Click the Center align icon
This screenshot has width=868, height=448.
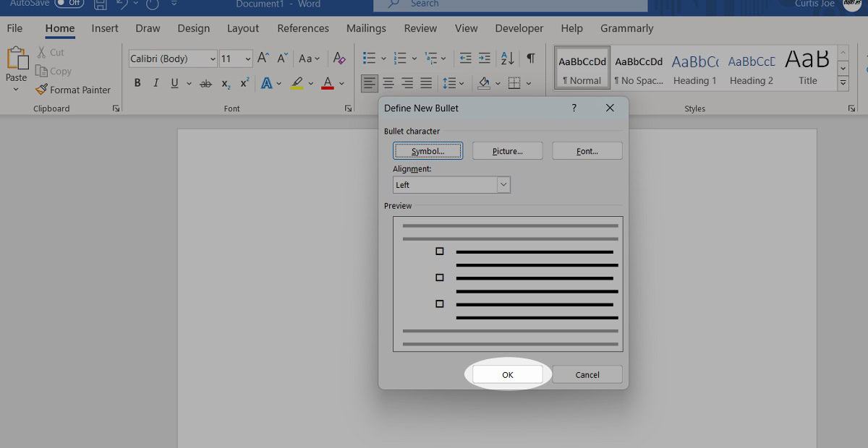pos(388,83)
